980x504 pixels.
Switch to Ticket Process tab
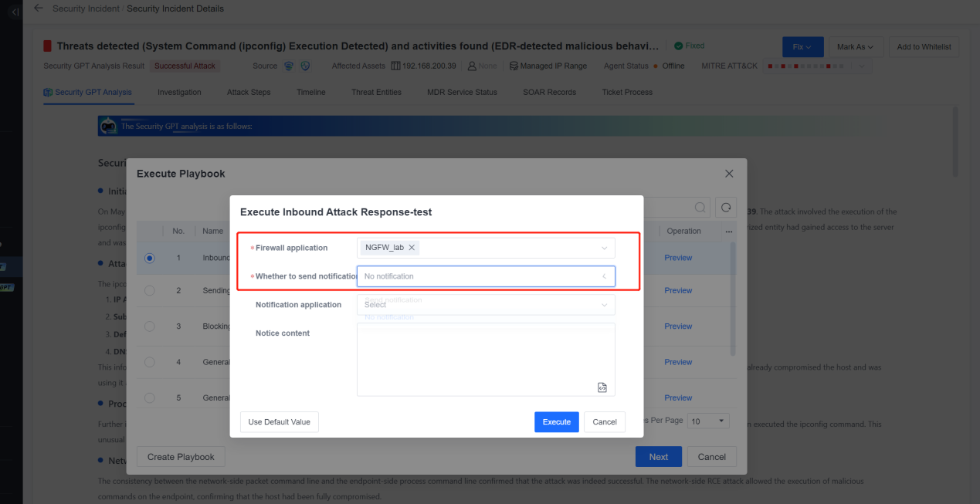pos(627,92)
